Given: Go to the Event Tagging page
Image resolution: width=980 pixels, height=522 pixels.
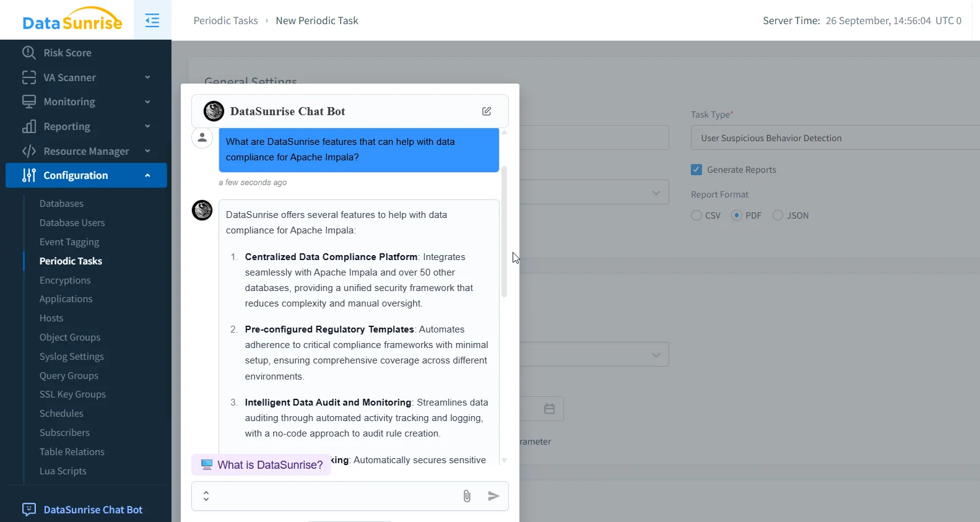Looking at the screenshot, I should point(69,242).
